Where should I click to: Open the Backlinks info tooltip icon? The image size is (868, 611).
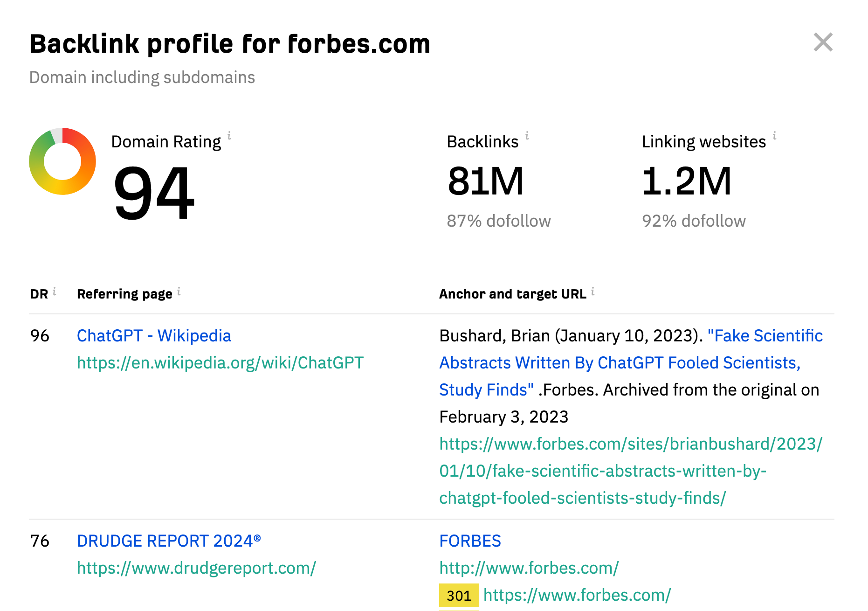pos(527,136)
